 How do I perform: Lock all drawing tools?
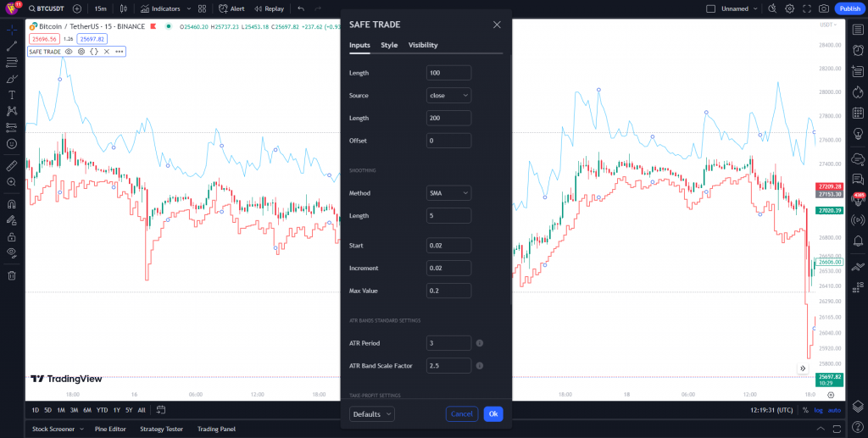(x=12, y=236)
